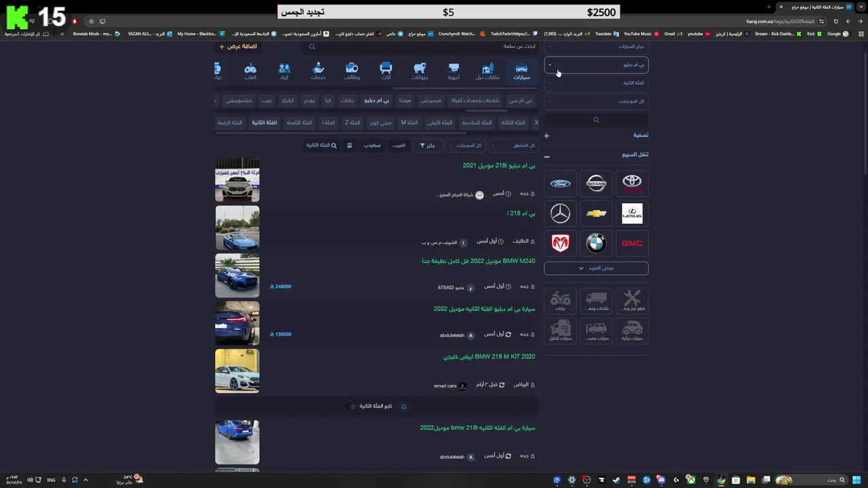This screenshot has height=488, width=868.
Task: Open the سيارات (cars) category icon
Action: point(521,71)
